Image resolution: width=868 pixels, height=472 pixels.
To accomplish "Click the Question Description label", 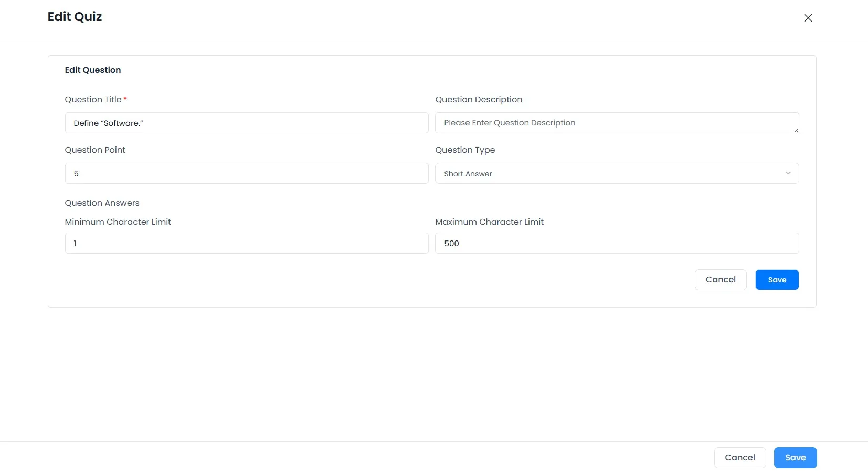I will pos(478,100).
